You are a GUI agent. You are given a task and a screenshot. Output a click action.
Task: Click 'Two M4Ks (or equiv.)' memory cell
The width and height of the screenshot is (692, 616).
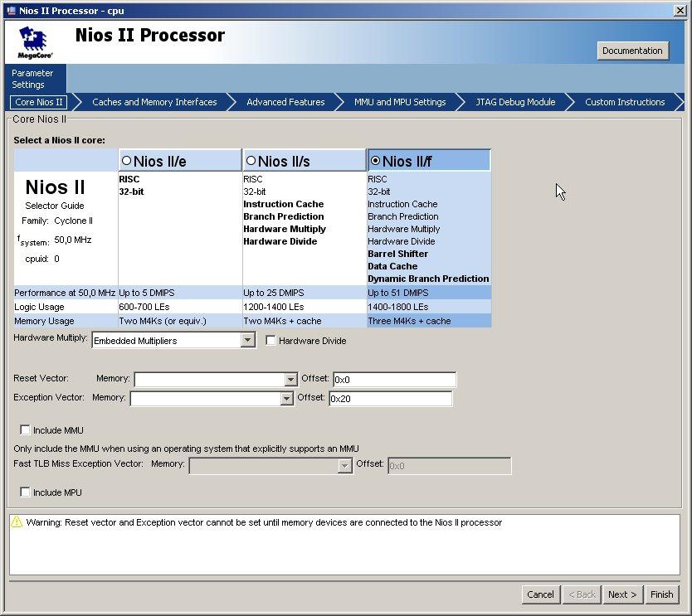180,321
